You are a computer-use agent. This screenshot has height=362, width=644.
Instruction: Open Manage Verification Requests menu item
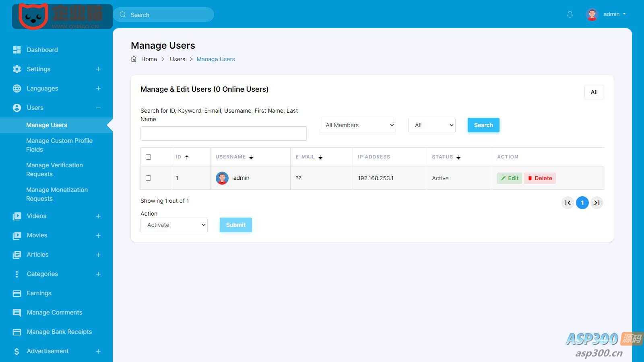click(54, 170)
